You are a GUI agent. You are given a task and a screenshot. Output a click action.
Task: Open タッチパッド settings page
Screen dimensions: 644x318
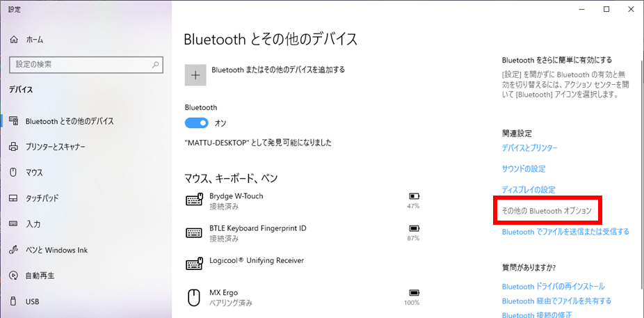[42, 198]
